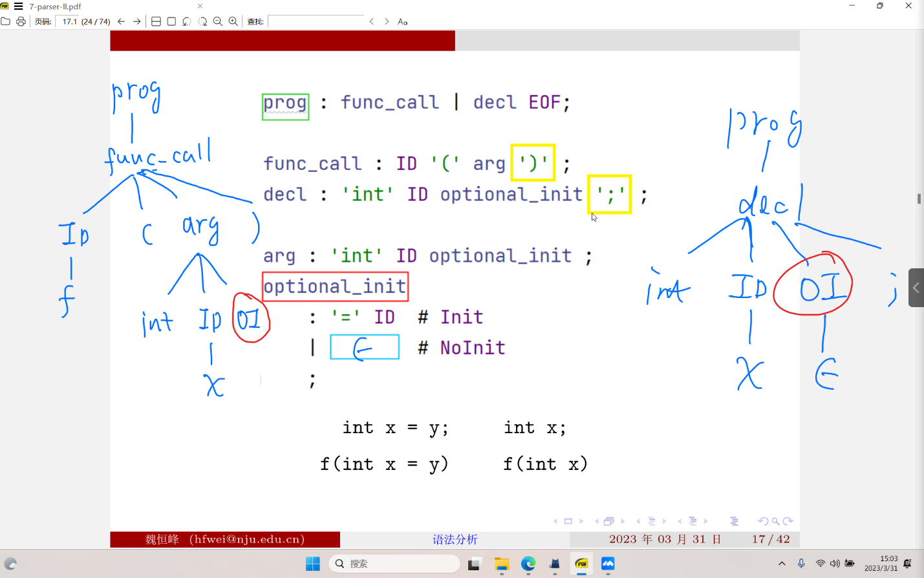This screenshot has height=578, width=924.
Task: Switch to single-page view
Action: pyautogui.click(x=171, y=21)
